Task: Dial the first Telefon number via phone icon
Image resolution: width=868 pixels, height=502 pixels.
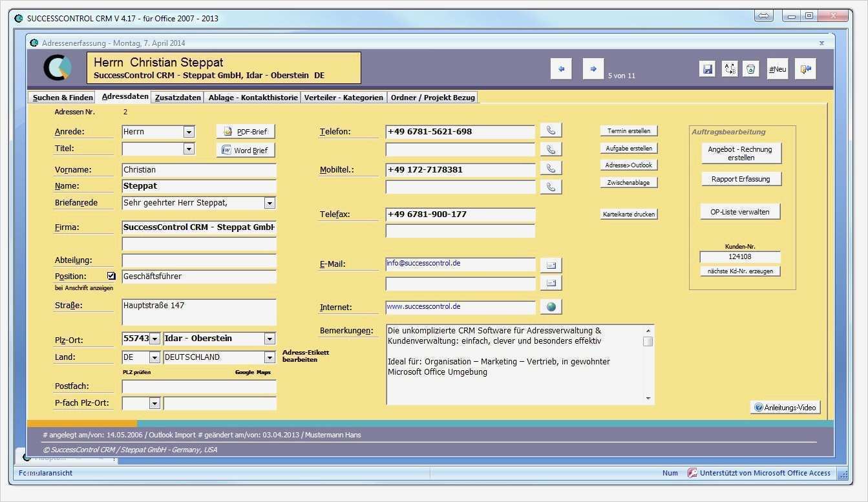Action: coord(551,130)
